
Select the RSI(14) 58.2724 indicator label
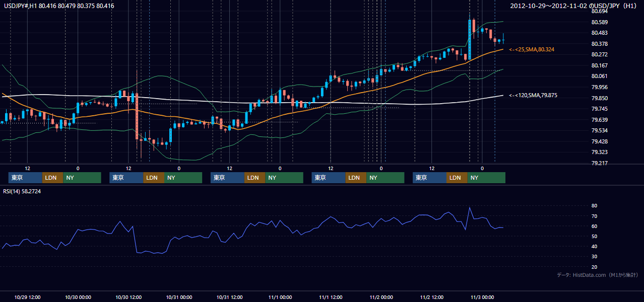(22, 191)
